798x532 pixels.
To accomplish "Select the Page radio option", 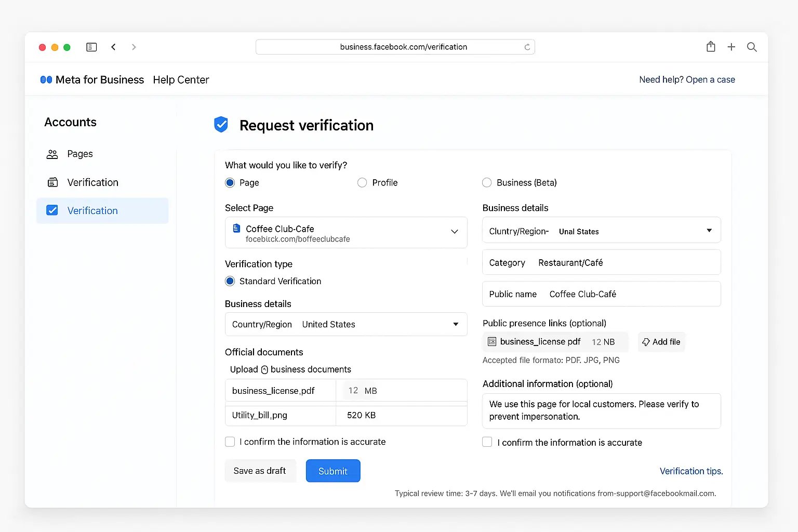I will coord(230,183).
